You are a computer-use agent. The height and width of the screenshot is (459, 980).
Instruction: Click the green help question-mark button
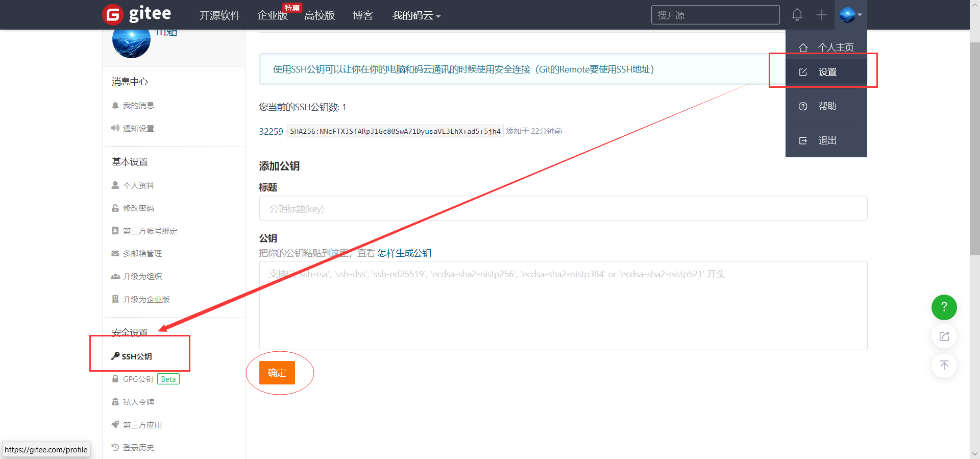coord(944,307)
